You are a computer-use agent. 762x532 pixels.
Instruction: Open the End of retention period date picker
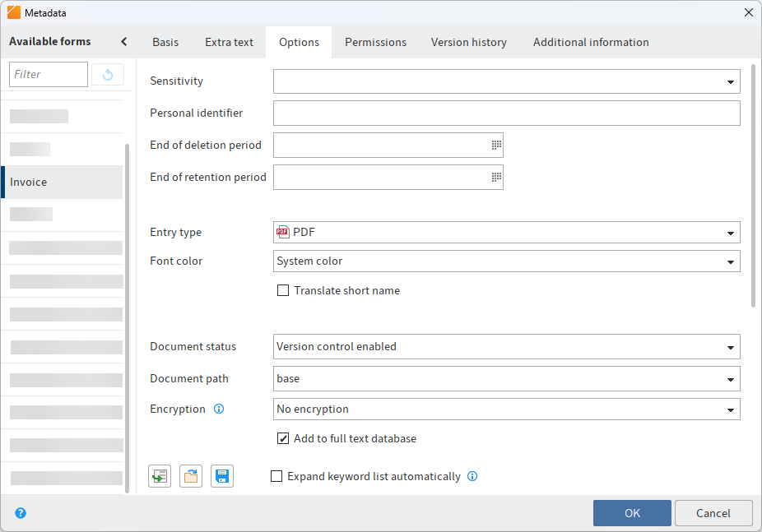tap(495, 177)
